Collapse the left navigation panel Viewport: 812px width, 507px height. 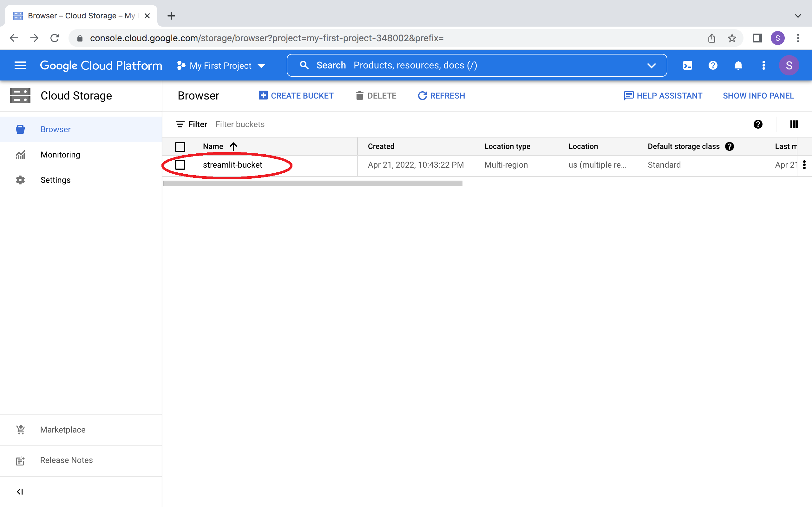point(20,491)
